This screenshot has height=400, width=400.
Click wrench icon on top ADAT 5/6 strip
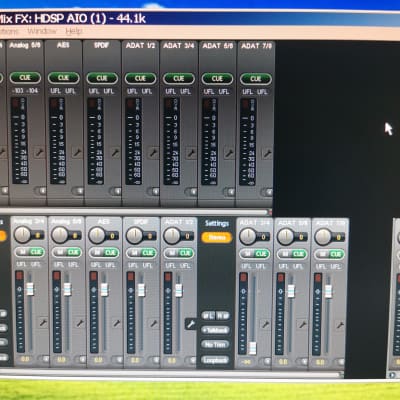[229, 153]
